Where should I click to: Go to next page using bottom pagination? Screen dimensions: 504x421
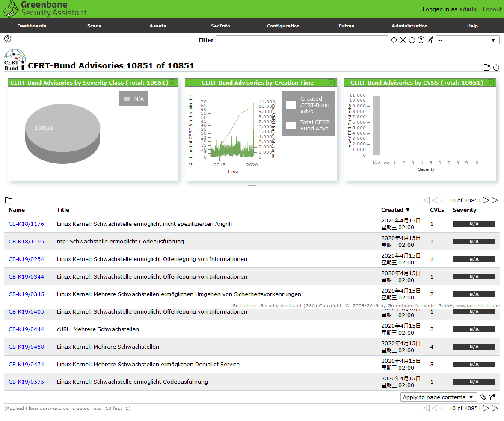tap(486, 408)
